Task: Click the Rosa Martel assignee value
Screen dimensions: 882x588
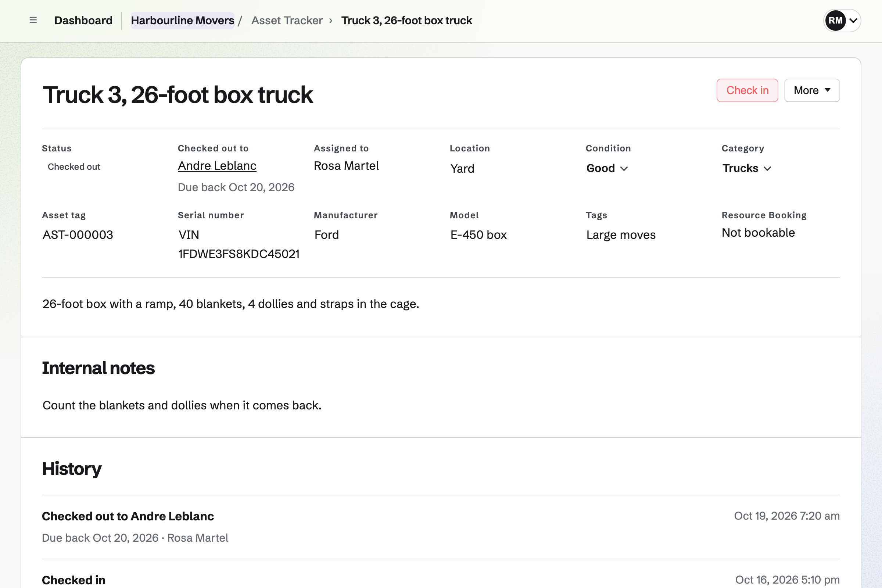Action: point(346,166)
